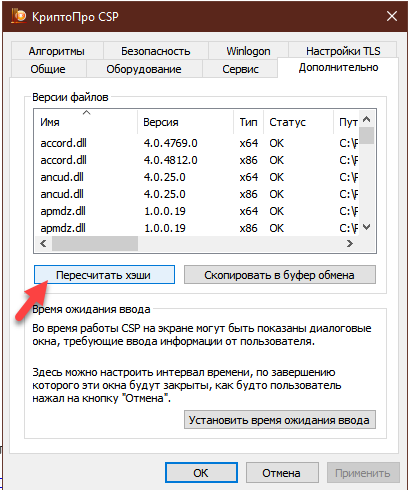408x490 pixels.
Task: Click the horizontal scroll left arrow
Action: click(43, 244)
